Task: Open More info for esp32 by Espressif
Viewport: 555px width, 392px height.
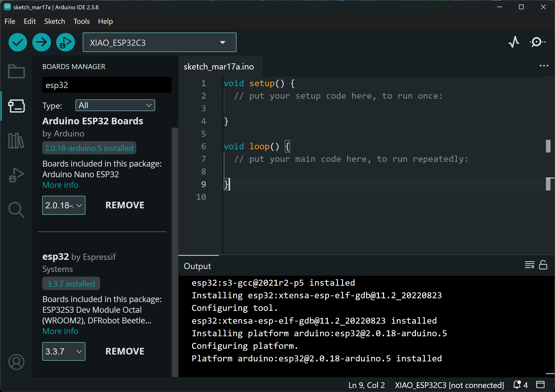Action: 60,331
